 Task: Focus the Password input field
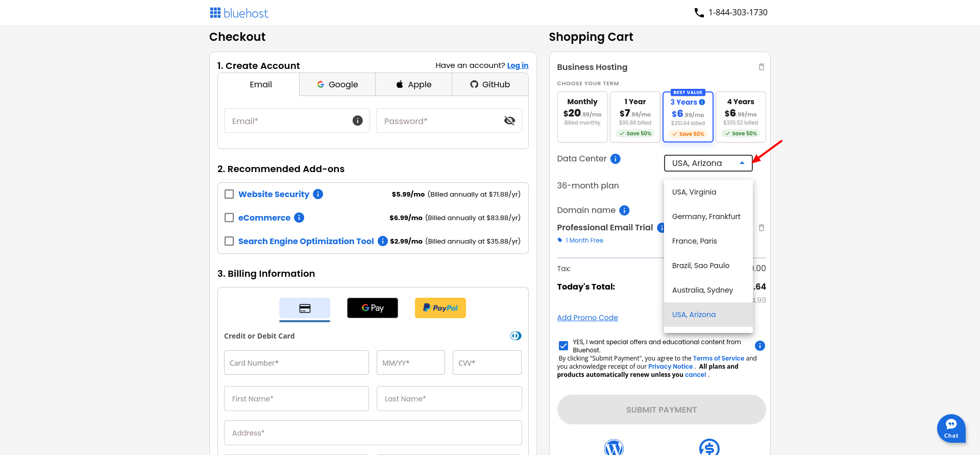[449, 121]
